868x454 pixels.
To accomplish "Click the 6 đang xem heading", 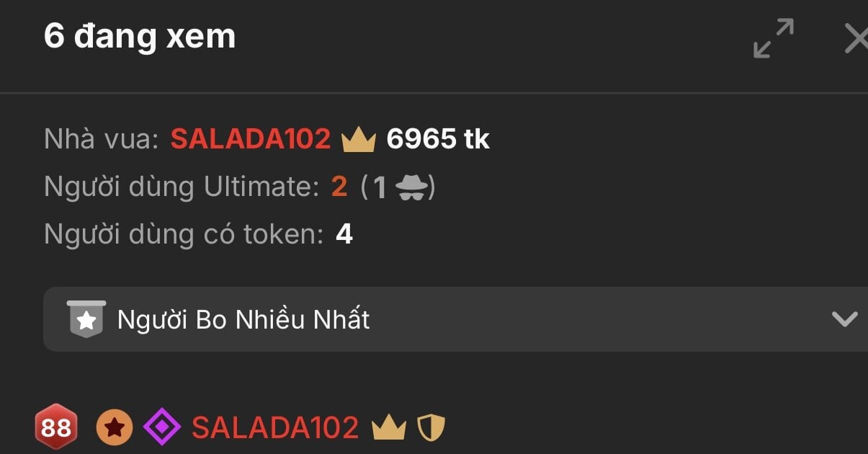I will pos(140,36).
